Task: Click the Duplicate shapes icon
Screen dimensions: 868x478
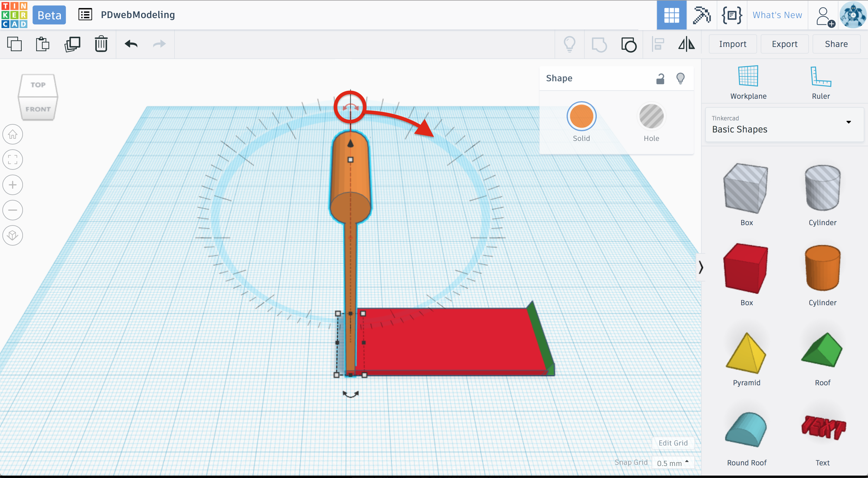Action: (72, 44)
